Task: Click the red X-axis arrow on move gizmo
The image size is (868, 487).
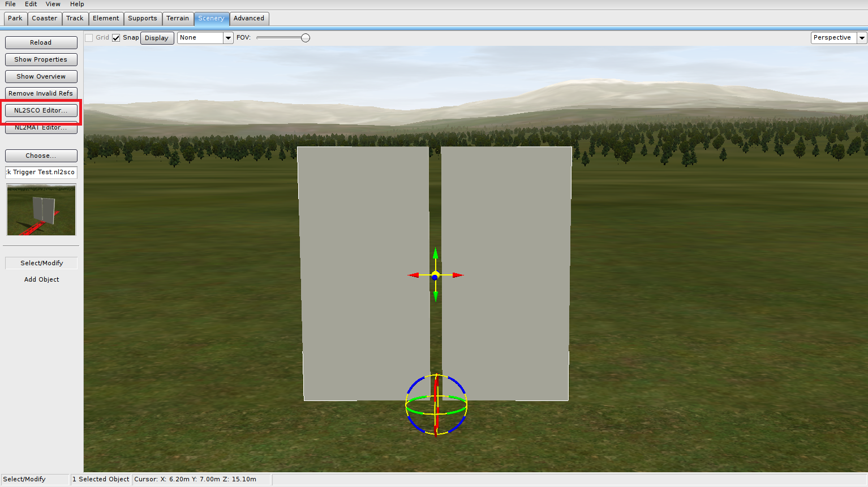Action: 457,275
